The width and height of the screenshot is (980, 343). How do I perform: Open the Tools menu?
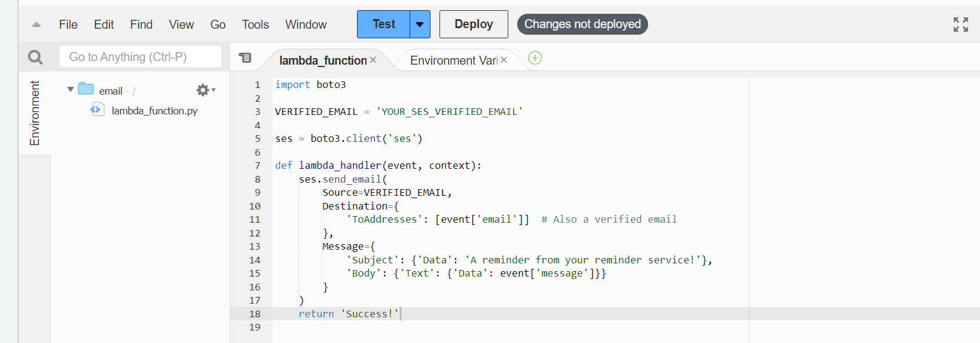coord(255,25)
